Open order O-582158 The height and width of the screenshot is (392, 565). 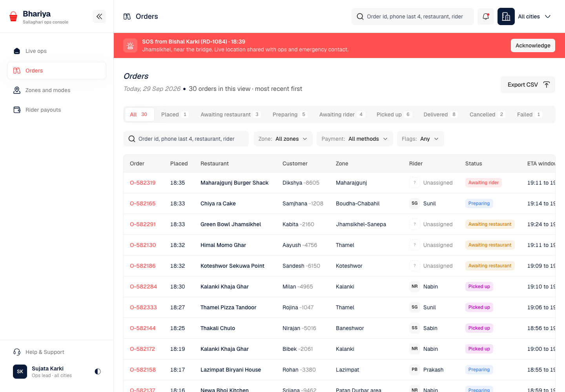pyautogui.click(x=143, y=370)
